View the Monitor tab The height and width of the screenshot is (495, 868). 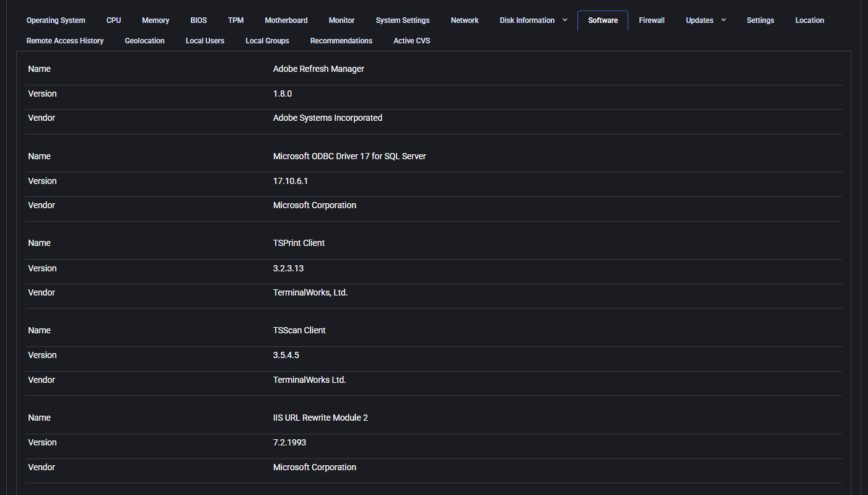coord(341,20)
